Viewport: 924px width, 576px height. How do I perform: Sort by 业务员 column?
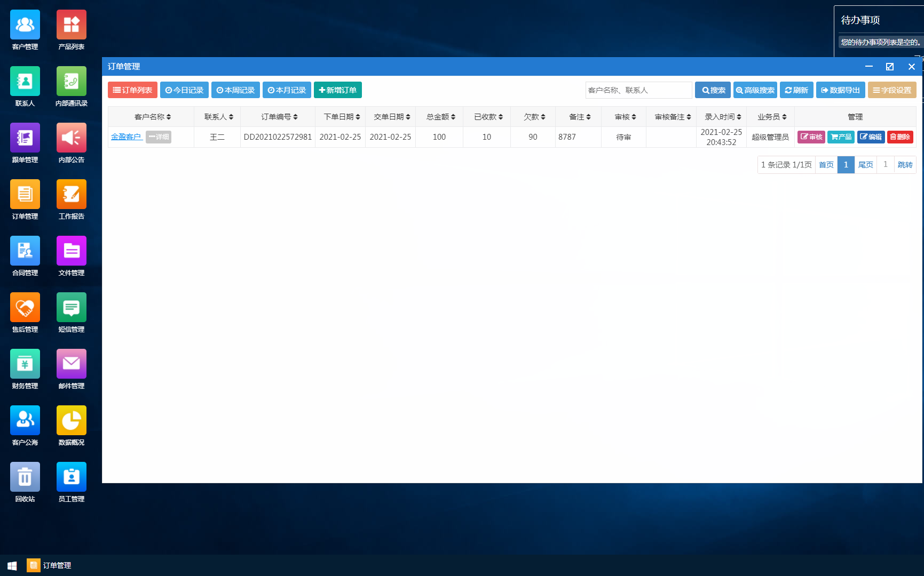(x=772, y=117)
